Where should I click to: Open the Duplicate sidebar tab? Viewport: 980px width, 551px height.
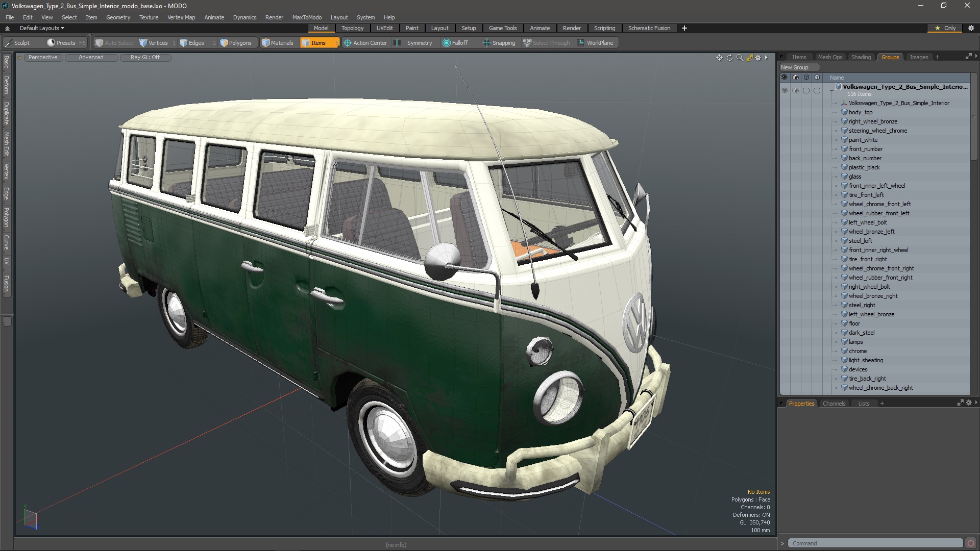(x=7, y=114)
